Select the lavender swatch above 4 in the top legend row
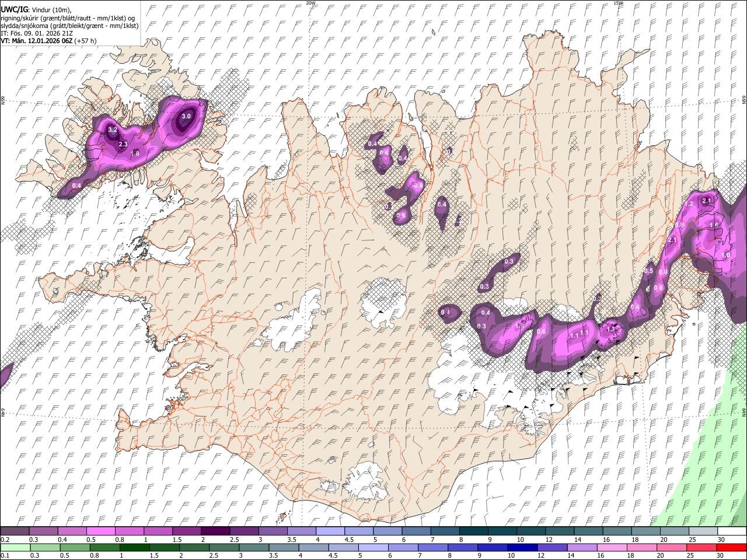Screen dimensions: 747x560 pyautogui.click(x=330, y=531)
